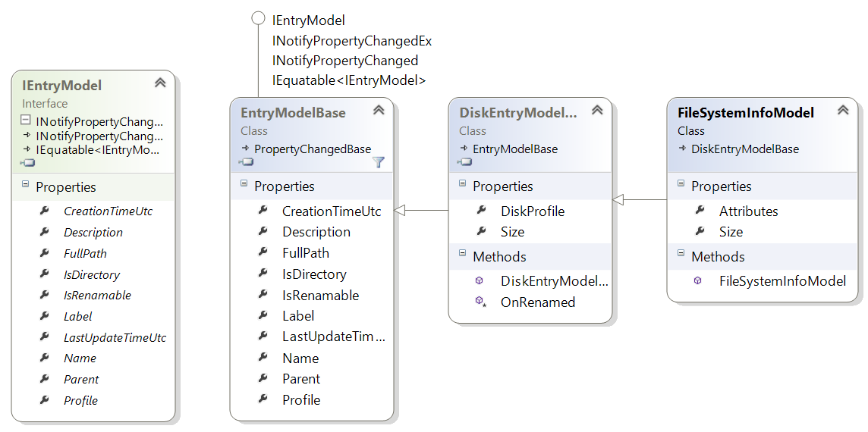The width and height of the screenshot is (868, 432).
Task: Click the Parent wrench icon in EntryModelBase
Action: click(263, 377)
